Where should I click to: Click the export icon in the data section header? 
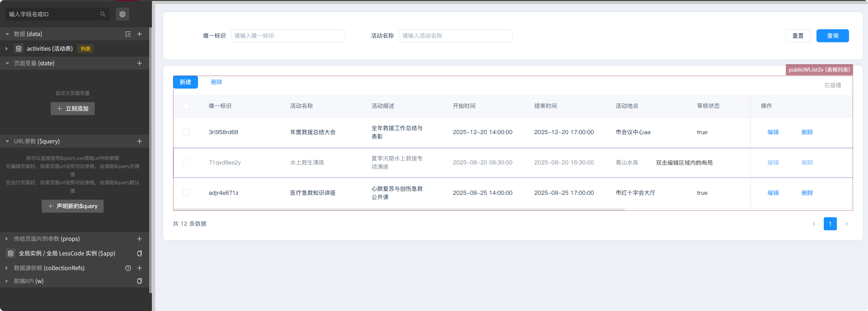point(128,34)
